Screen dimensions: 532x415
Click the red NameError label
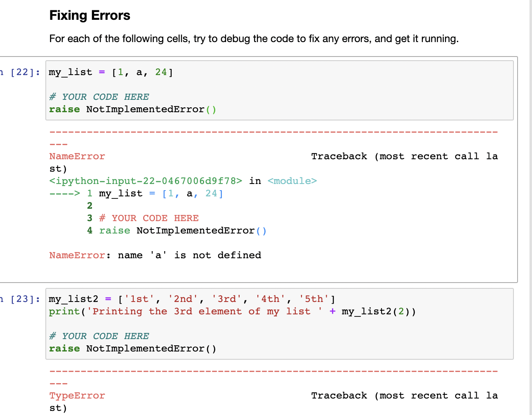(x=77, y=156)
